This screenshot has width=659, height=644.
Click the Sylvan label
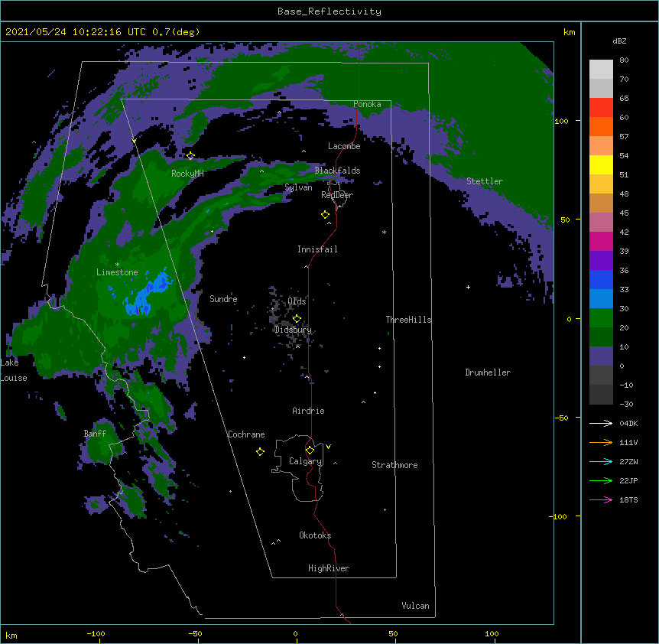click(298, 188)
